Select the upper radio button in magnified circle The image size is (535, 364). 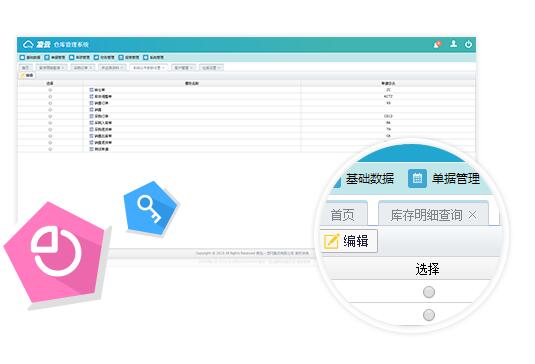click(429, 292)
